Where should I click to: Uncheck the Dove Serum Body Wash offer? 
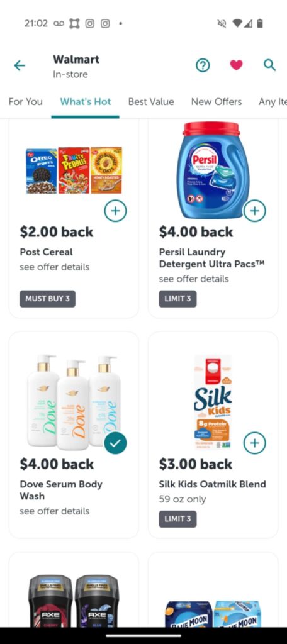coord(115,443)
